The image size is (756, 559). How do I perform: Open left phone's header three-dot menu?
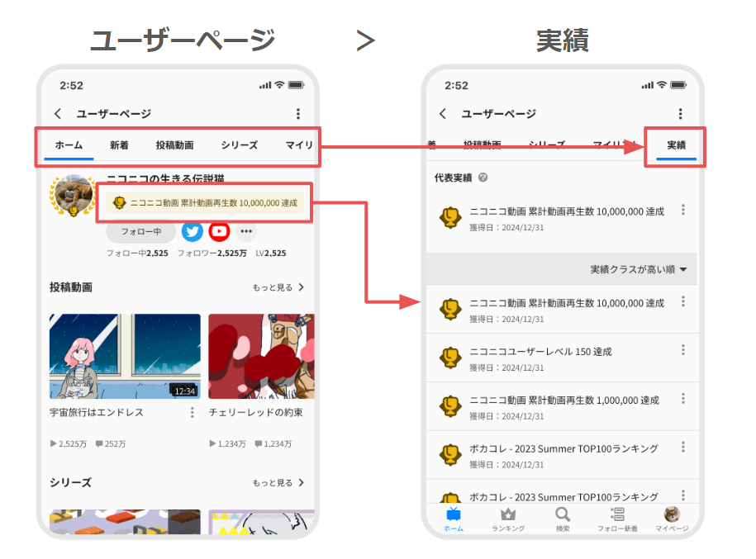coord(298,114)
